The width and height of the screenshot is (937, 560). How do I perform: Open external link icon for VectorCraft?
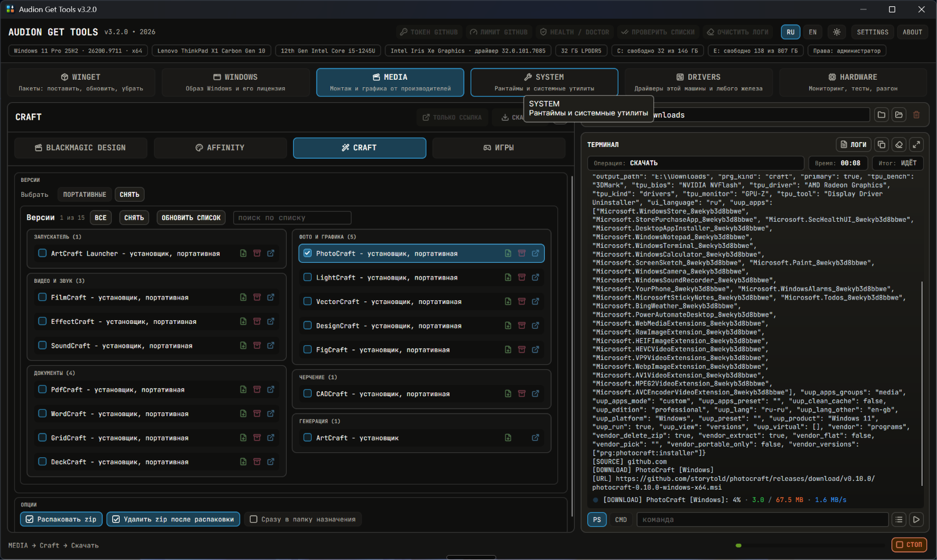[536, 301]
